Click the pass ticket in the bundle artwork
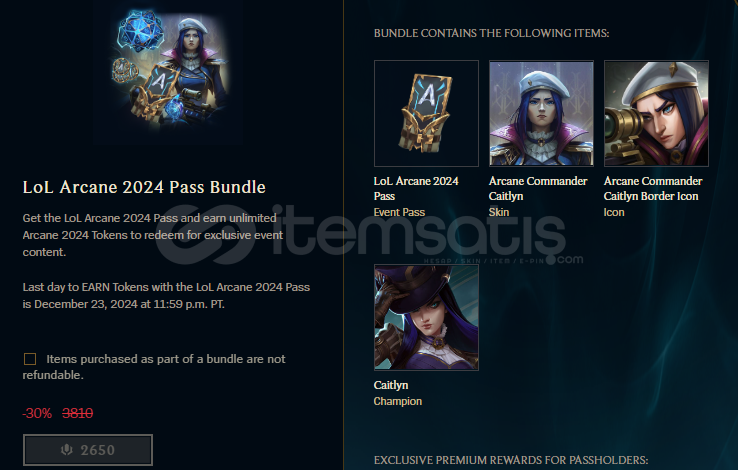 (155, 89)
